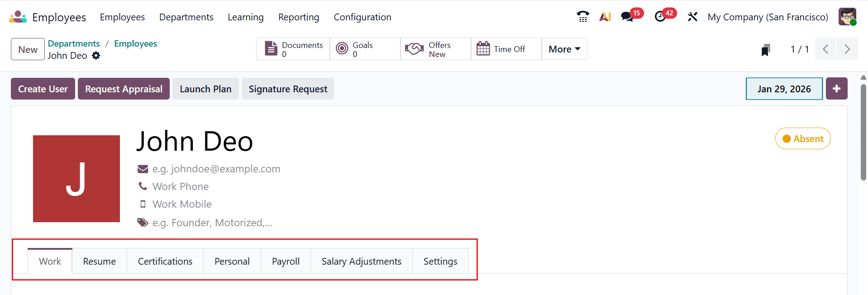The image size is (868, 295).
Task: Open the chat messages icon
Action: tap(627, 17)
